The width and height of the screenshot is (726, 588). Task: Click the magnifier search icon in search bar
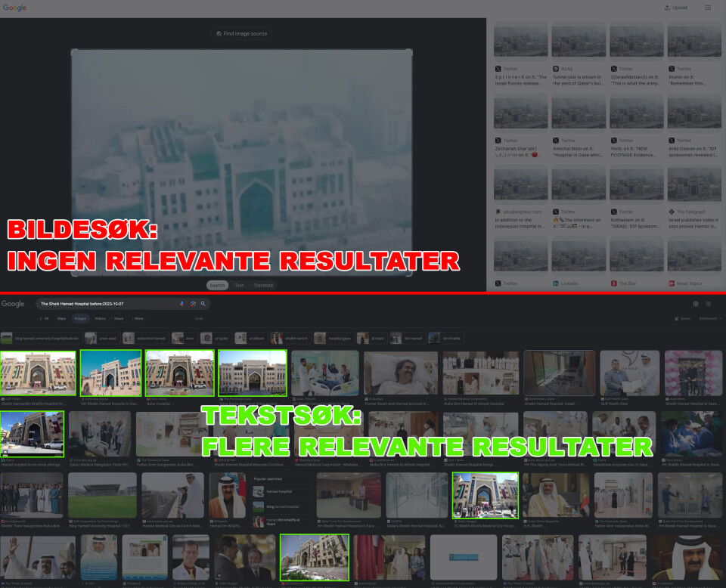tap(203, 304)
